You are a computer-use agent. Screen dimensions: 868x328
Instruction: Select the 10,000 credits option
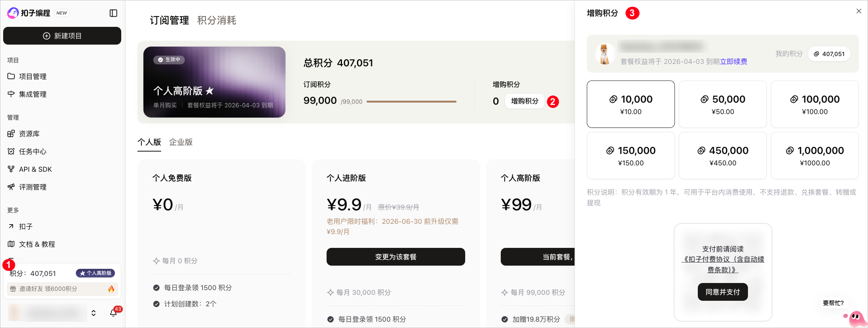pyautogui.click(x=630, y=104)
